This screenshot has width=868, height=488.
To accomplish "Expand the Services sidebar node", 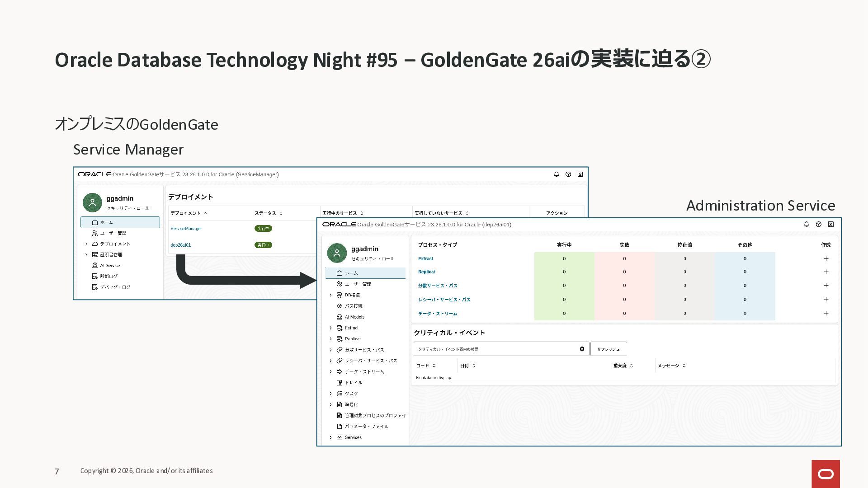I will [x=330, y=437].
